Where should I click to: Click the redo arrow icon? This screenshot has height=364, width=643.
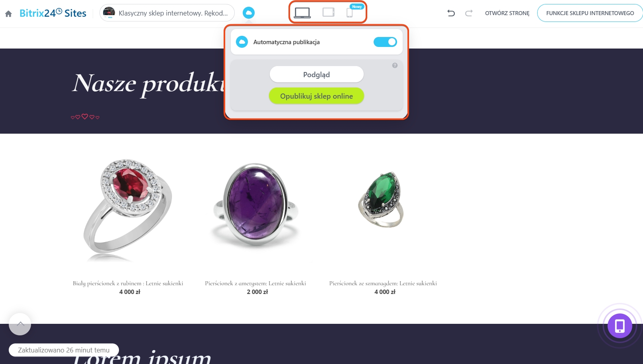469,13
